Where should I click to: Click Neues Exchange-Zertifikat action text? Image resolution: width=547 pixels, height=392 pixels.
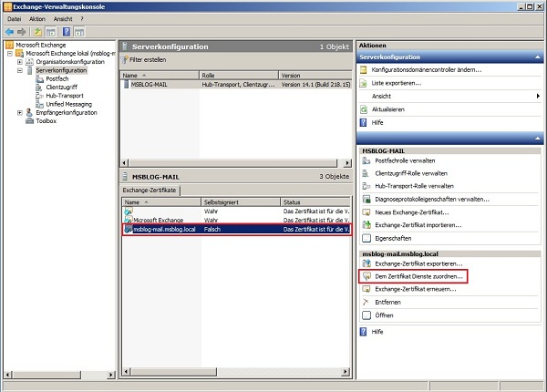(x=412, y=212)
